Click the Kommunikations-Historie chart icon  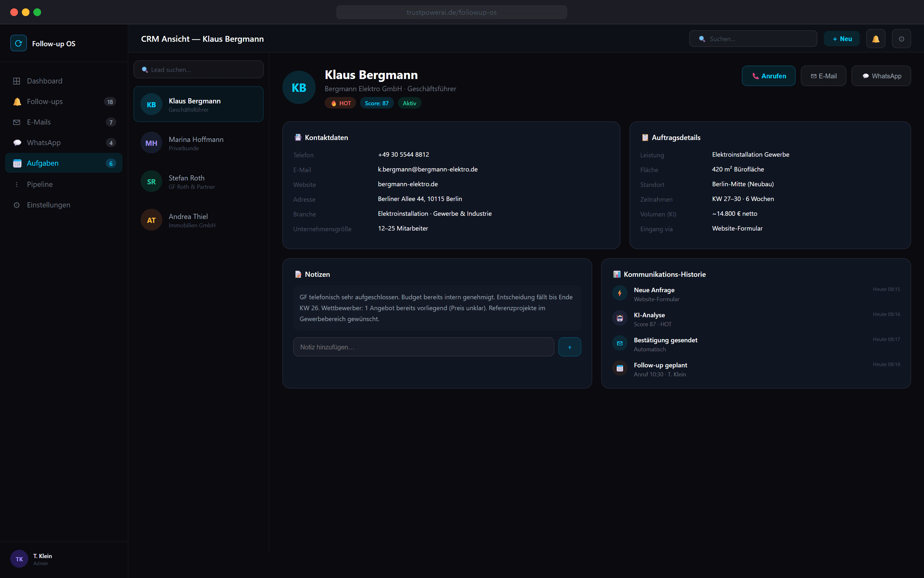coord(617,275)
